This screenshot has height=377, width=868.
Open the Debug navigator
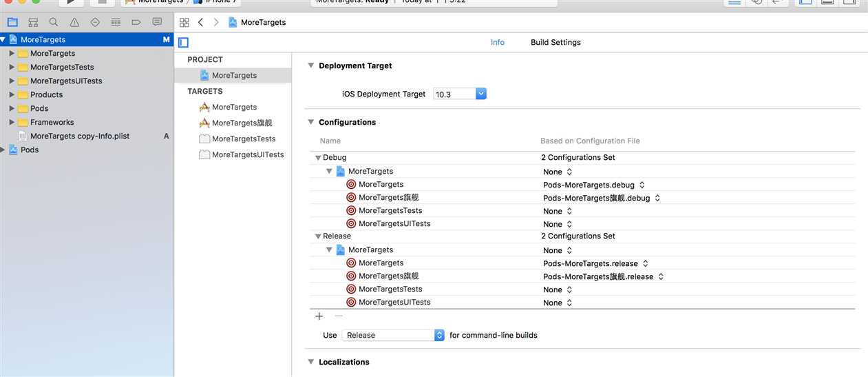[116, 22]
